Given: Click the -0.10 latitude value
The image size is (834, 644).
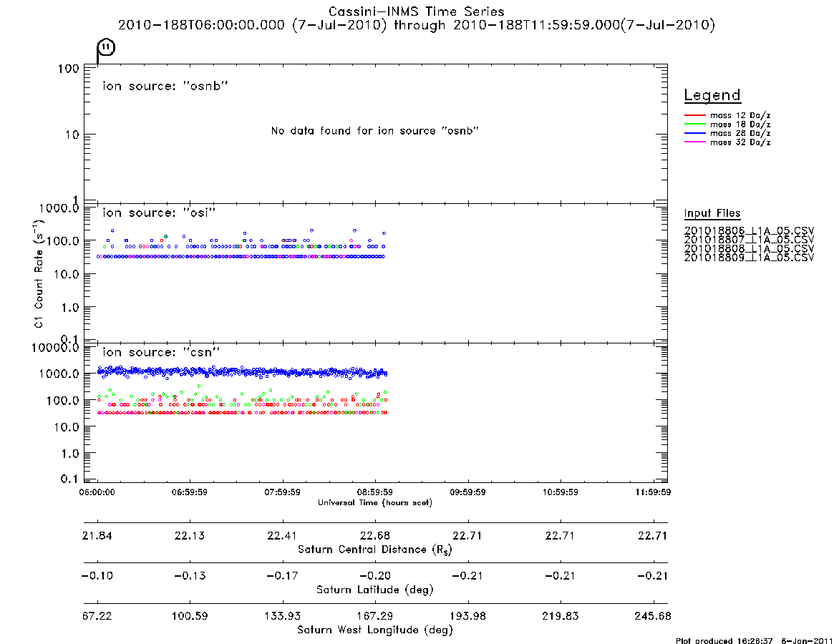Looking at the screenshot, I should coord(97,576).
